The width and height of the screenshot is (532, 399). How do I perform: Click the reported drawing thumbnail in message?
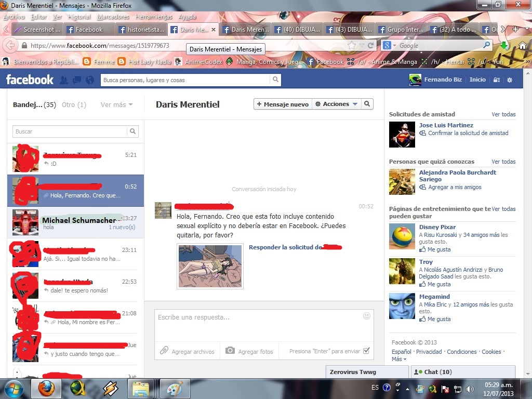coord(210,267)
